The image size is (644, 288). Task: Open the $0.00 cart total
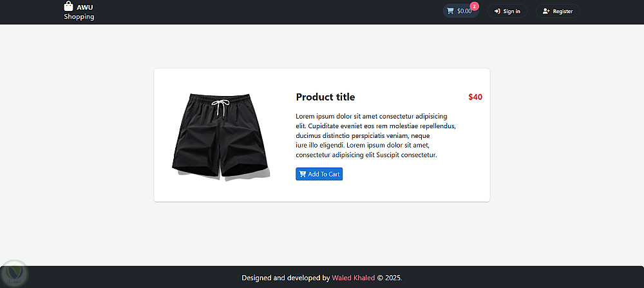pyautogui.click(x=464, y=11)
